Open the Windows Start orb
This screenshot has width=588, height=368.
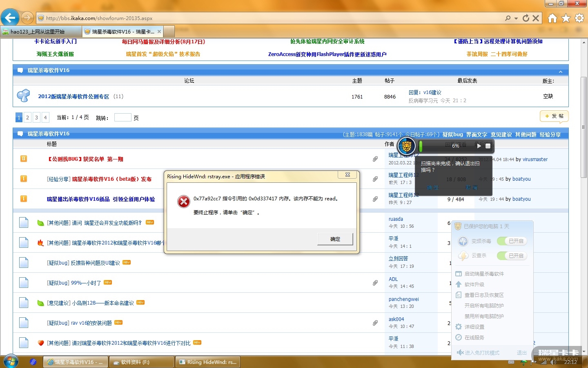pos(11,361)
